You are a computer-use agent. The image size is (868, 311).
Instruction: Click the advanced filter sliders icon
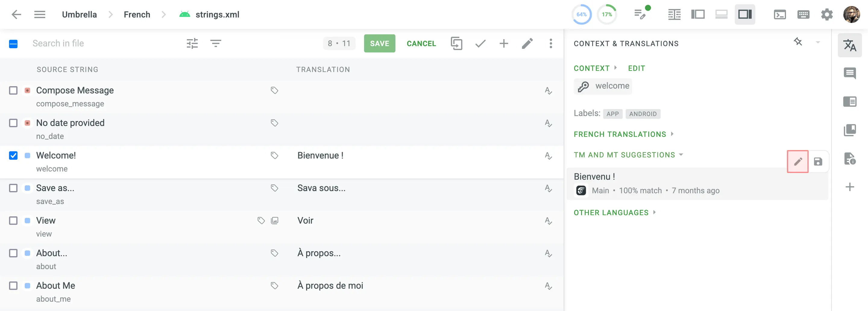pyautogui.click(x=192, y=43)
